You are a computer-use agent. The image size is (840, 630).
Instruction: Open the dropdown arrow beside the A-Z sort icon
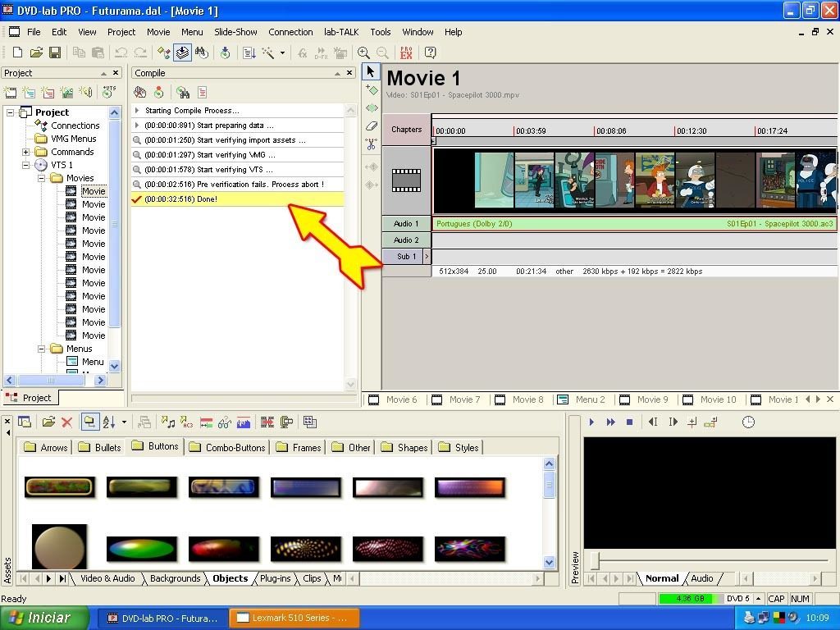click(x=125, y=422)
